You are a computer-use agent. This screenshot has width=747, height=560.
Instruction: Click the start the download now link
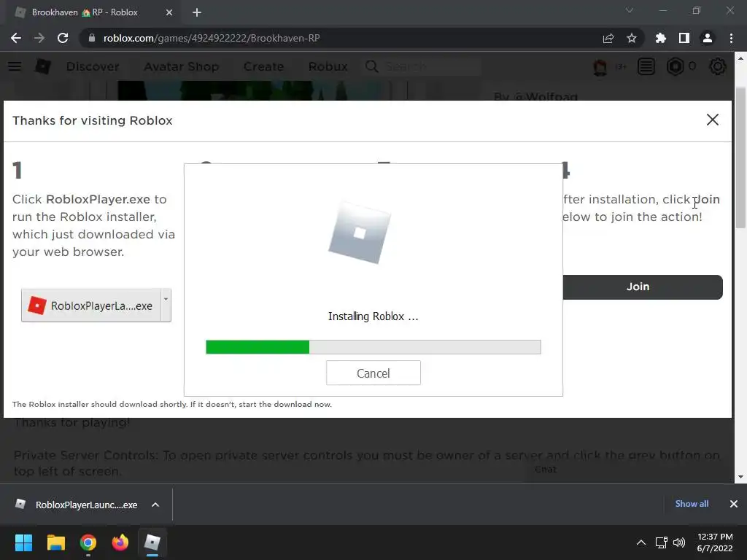285,404
